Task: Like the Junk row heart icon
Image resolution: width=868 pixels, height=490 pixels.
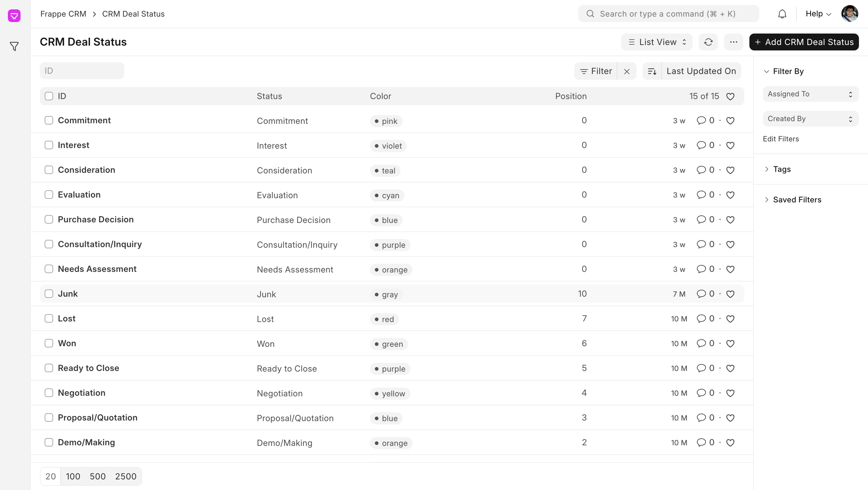Action: tap(730, 294)
